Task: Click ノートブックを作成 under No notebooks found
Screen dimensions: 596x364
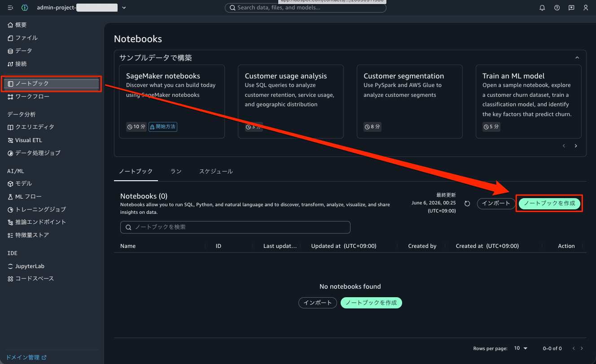Action: point(372,303)
